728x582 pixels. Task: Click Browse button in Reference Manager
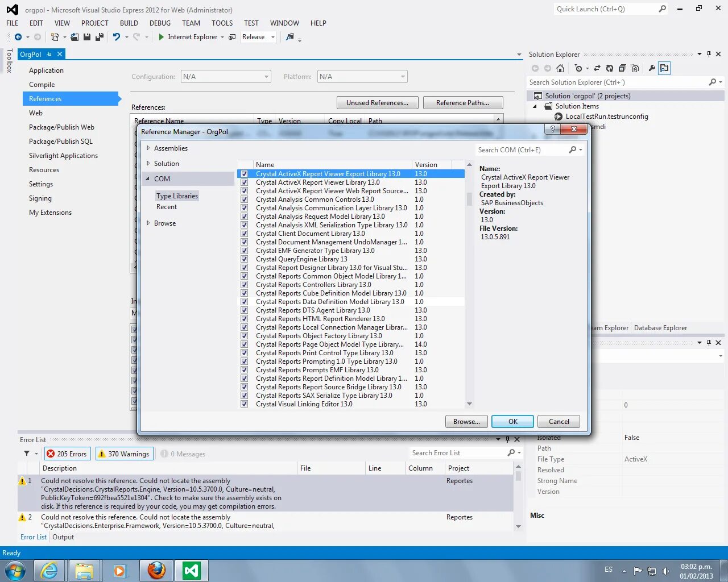tap(466, 422)
